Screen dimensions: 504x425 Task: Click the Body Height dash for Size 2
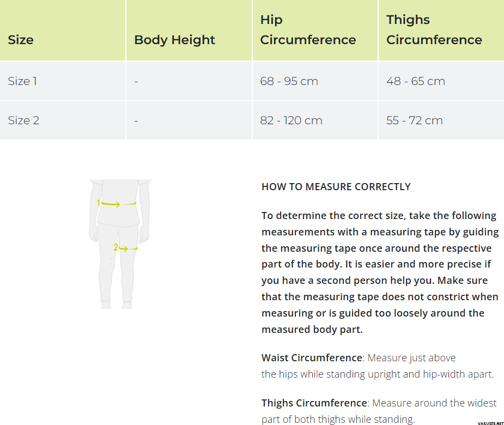tap(136, 121)
